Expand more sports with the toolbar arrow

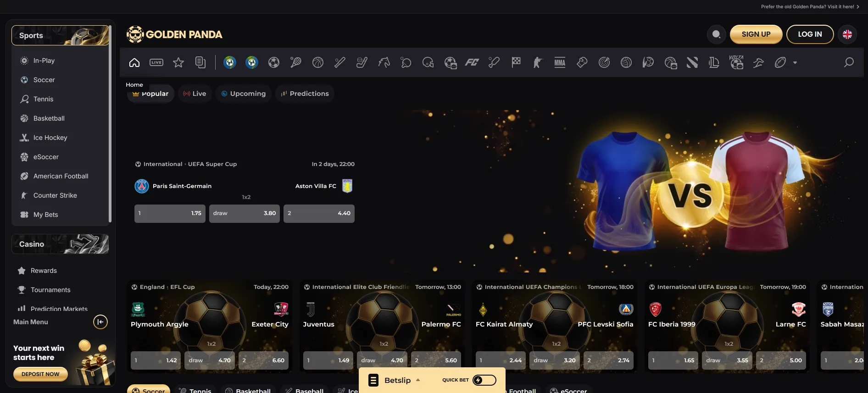pos(795,63)
